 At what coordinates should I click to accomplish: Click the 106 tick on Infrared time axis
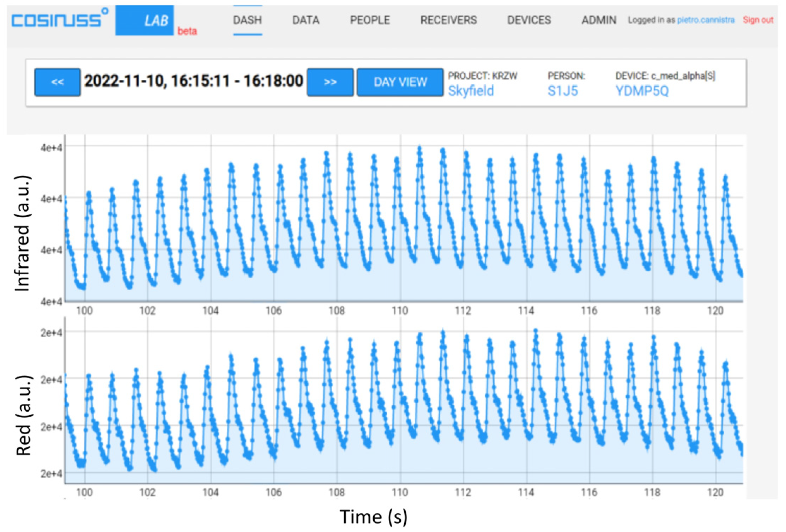click(x=273, y=311)
